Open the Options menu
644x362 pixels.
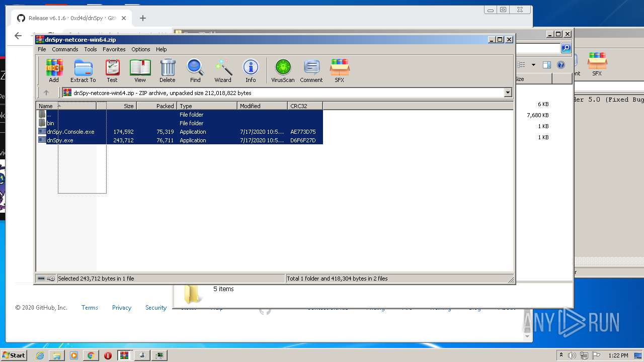click(x=141, y=49)
